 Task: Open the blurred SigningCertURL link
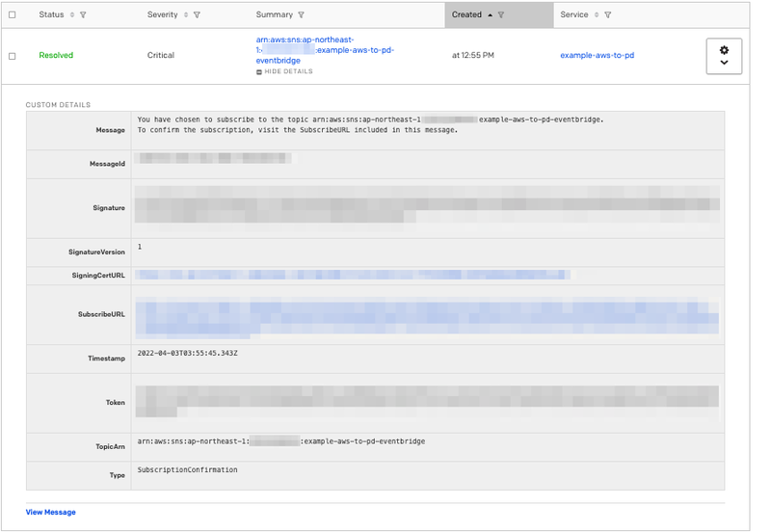353,275
